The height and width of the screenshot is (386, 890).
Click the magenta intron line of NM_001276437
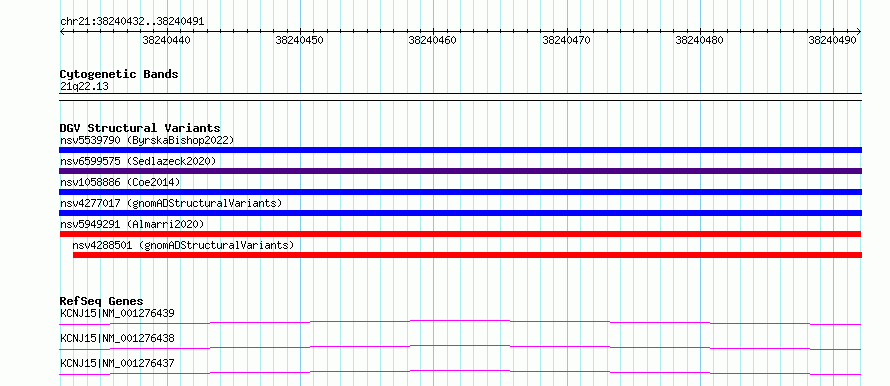click(460, 372)
